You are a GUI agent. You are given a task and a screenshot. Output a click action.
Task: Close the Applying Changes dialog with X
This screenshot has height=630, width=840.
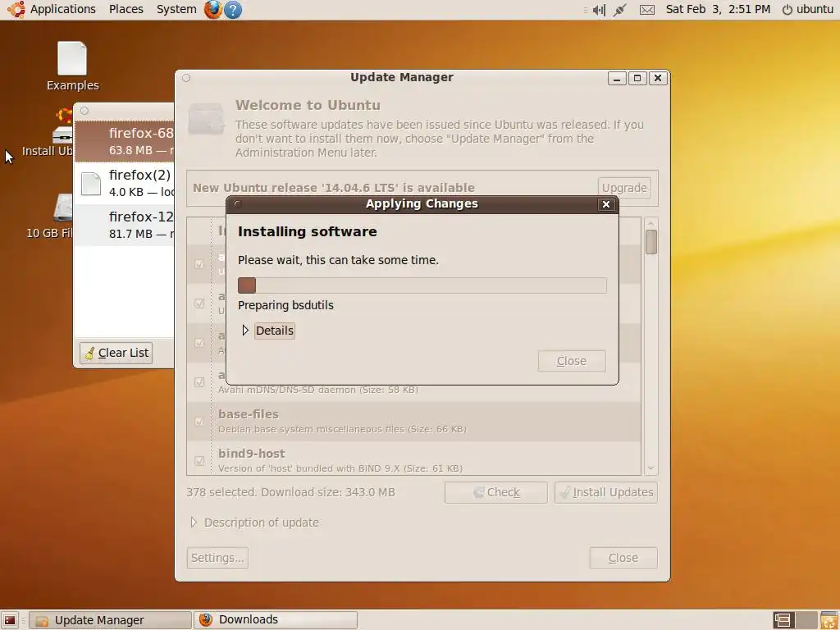606,204
